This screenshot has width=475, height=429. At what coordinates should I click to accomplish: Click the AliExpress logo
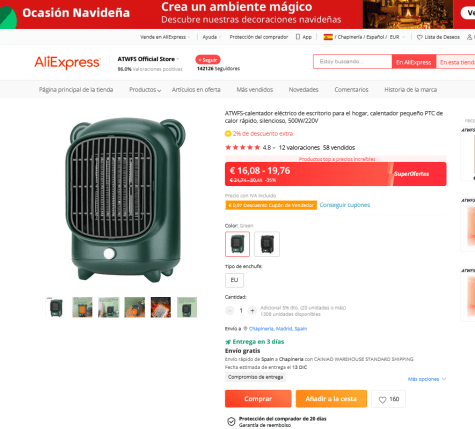67,62
